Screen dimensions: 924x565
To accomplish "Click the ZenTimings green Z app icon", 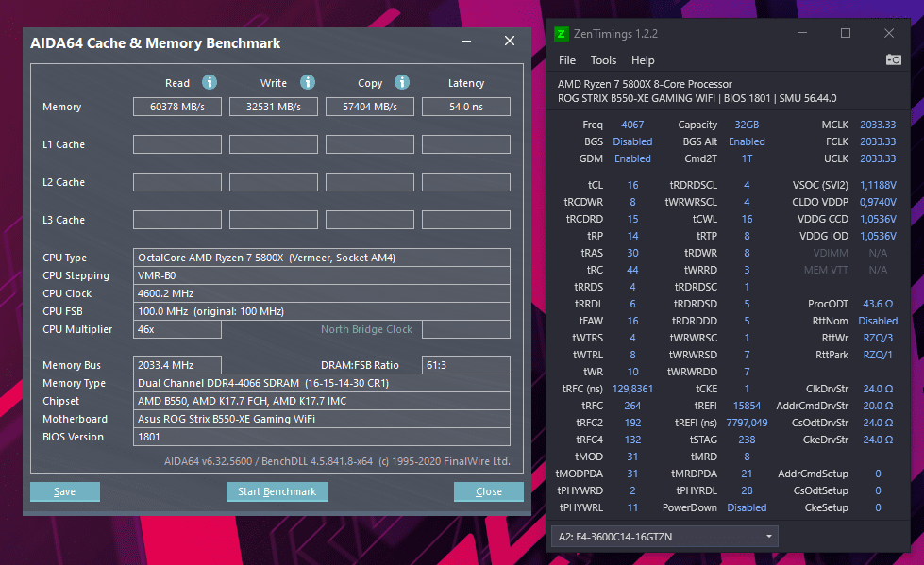I will (561, 34).
